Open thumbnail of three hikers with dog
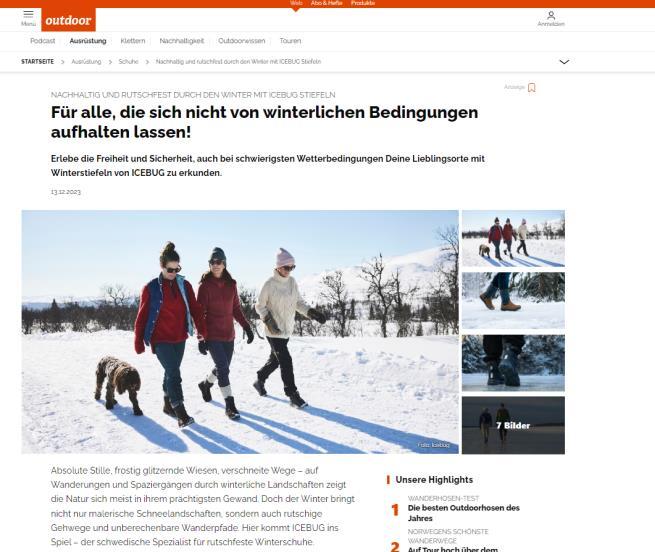The image size is (655, 552). (513, 239)
